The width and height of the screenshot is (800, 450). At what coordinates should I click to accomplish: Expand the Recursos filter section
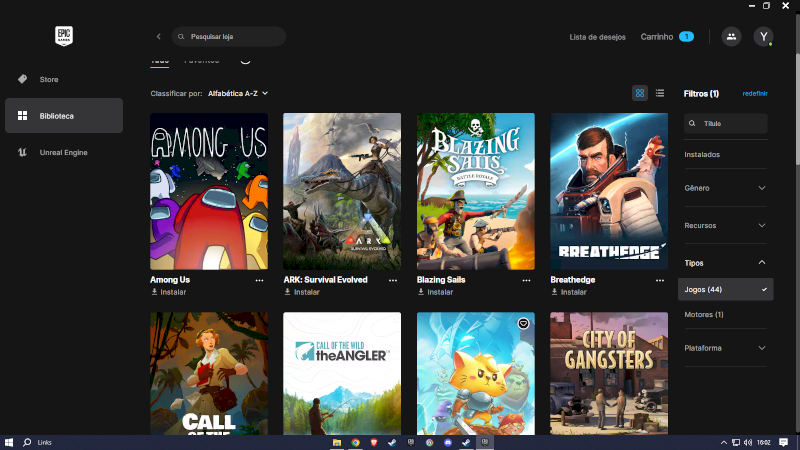(725, 226)
